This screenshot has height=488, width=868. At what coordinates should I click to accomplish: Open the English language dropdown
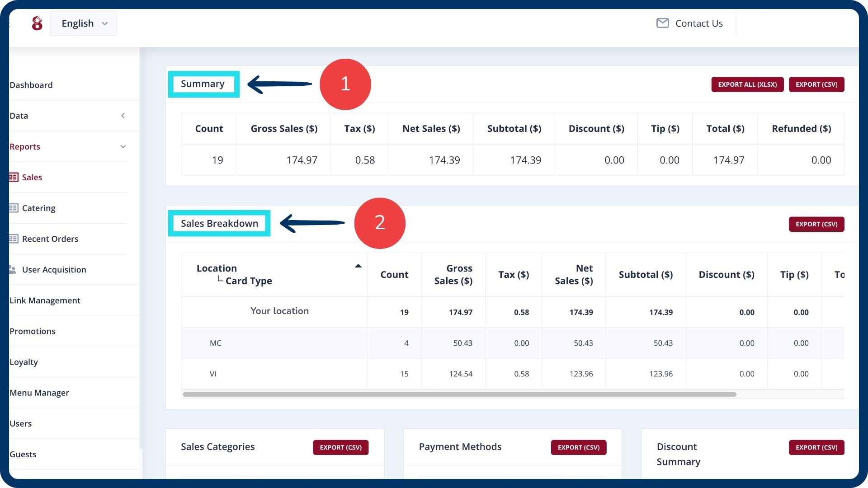tap(83, 23)
